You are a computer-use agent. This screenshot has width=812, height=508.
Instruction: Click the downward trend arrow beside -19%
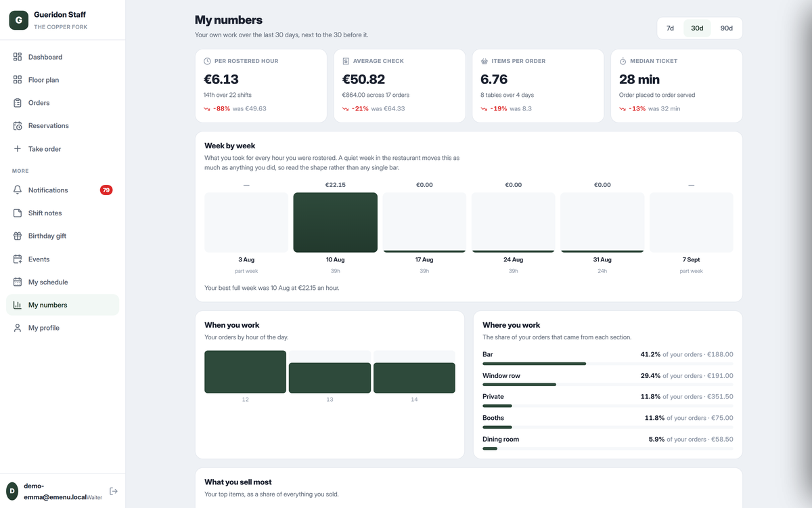coord(484,108)
